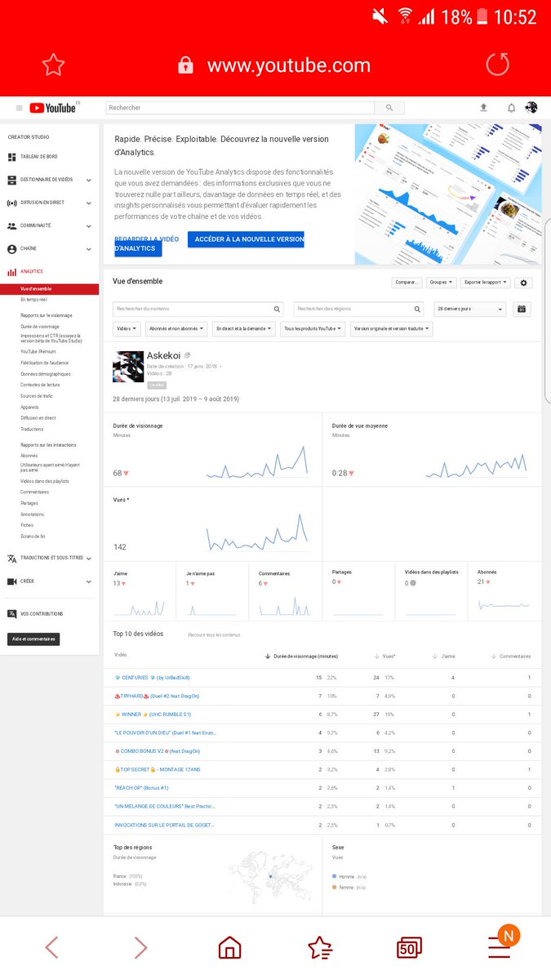Viewport: 551px width, 980px height.
Task: Expand Chaîne section chevron
Action: click(x=89, y=248)
